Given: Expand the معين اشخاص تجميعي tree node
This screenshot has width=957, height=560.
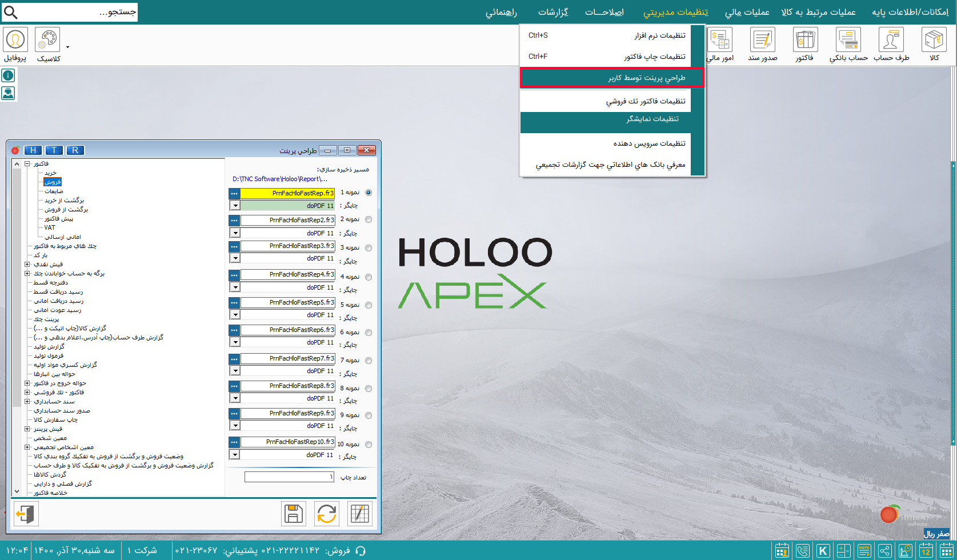Looking at the screenshot, I should [27, 447].
